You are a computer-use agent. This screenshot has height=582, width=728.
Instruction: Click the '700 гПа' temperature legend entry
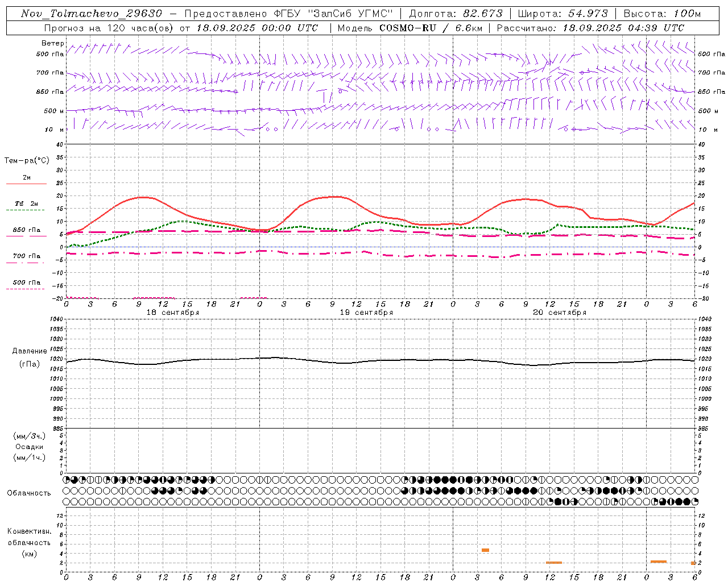(27, 256)
